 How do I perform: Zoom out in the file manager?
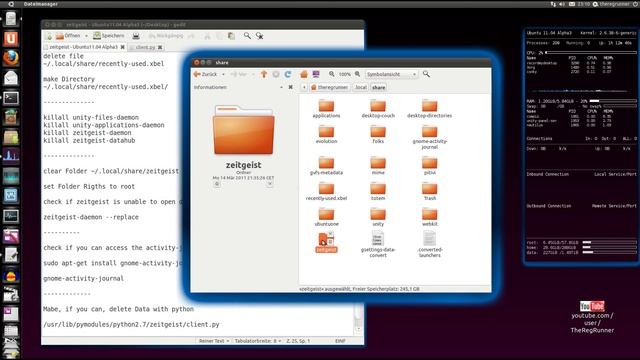point(332,74)
